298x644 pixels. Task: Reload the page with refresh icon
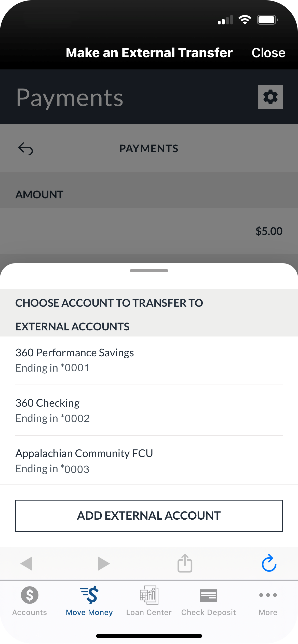[x=269, y=563]
